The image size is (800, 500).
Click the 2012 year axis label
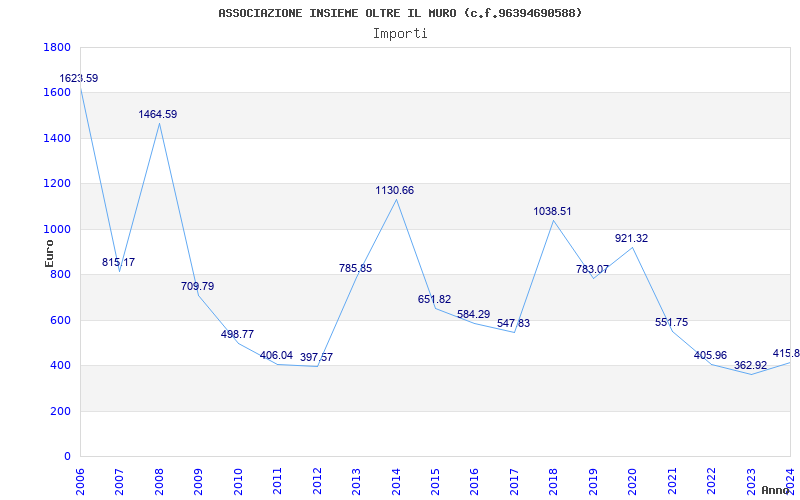[x=317, y=480]
